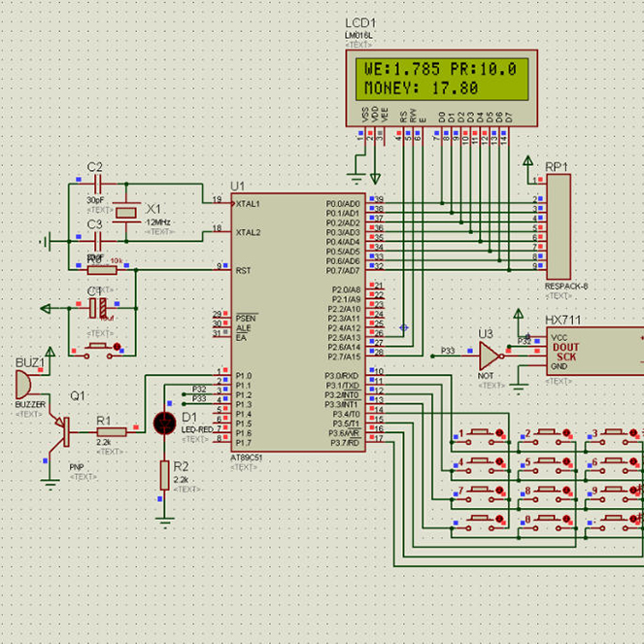Select the BUZ1 buzzer symbol

pyautogui.click(x=23, y=385)
